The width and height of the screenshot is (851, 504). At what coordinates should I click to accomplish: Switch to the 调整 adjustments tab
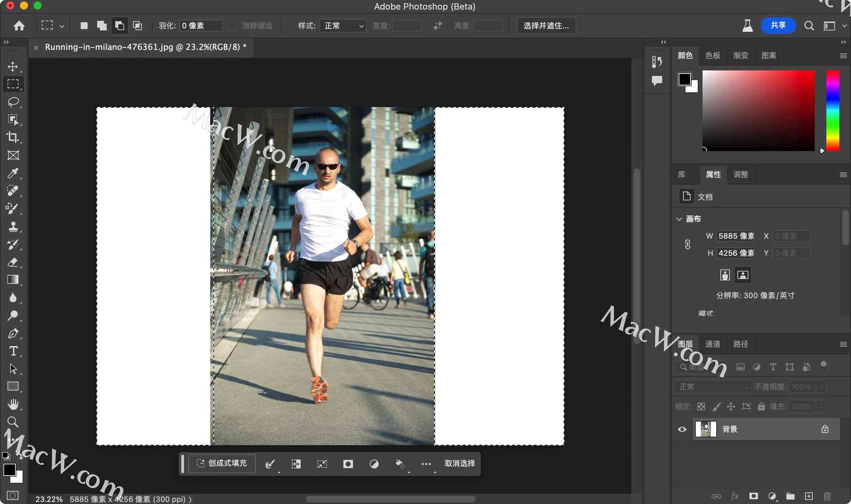(741, 175)
